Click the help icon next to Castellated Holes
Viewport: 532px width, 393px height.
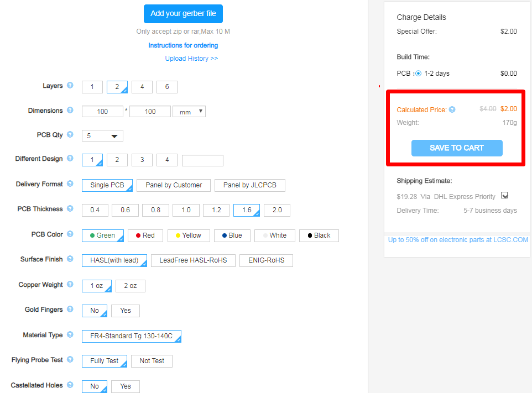click(x=70, y=385)
